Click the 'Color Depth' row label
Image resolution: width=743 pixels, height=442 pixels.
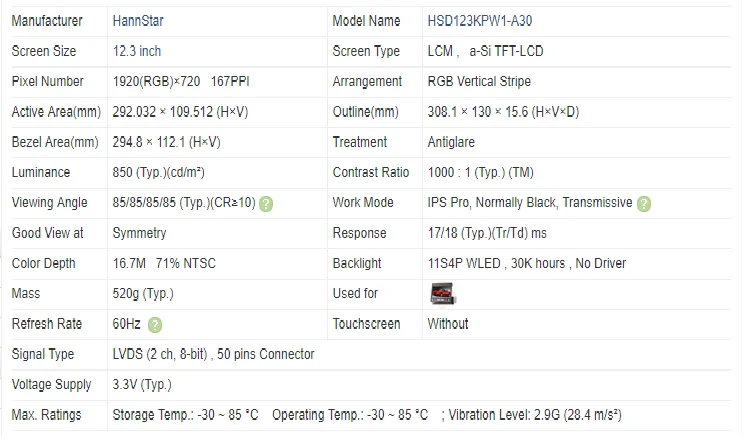click(x=44, y=263)
